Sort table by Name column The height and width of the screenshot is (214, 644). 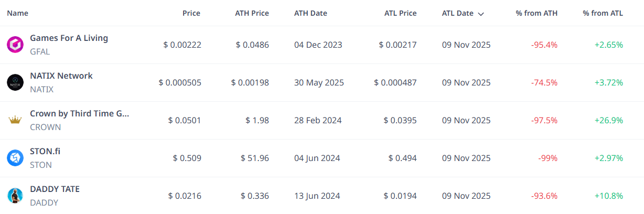18,13
